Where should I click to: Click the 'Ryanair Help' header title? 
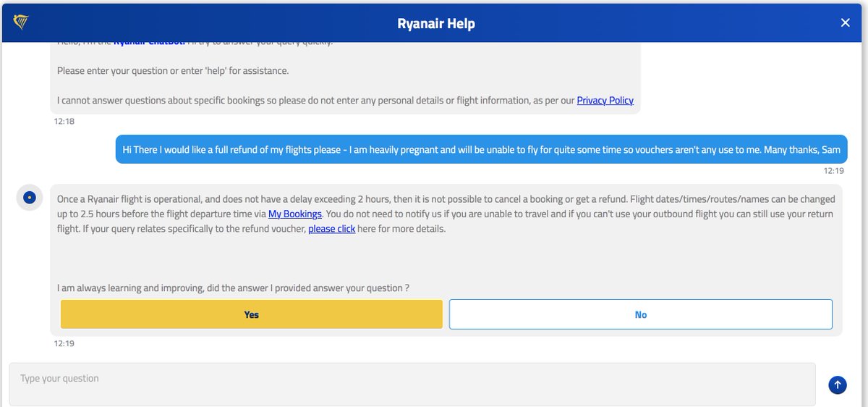click(436, 23)
